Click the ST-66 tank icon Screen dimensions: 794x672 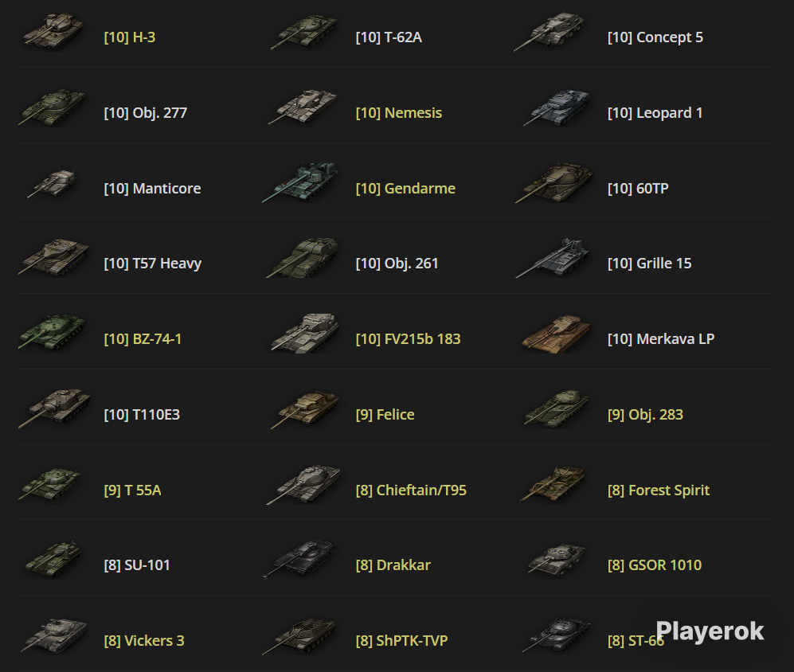557,635
